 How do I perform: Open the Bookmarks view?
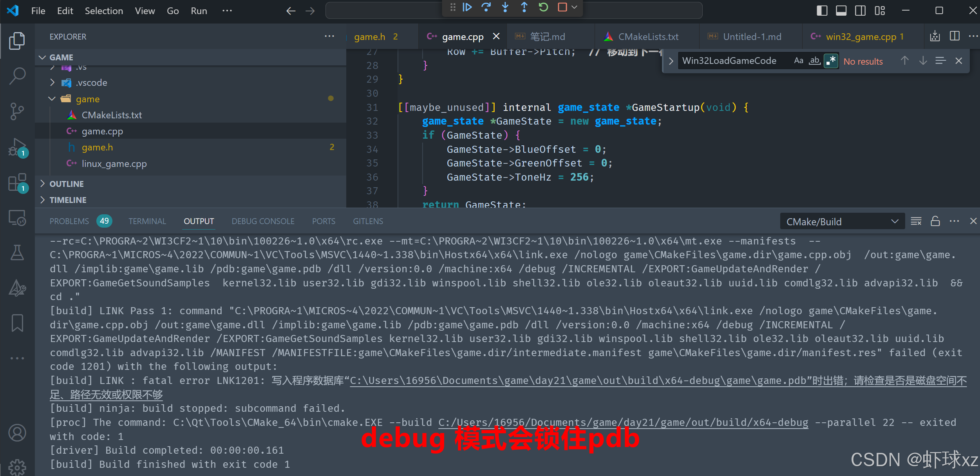pos(17,323)
